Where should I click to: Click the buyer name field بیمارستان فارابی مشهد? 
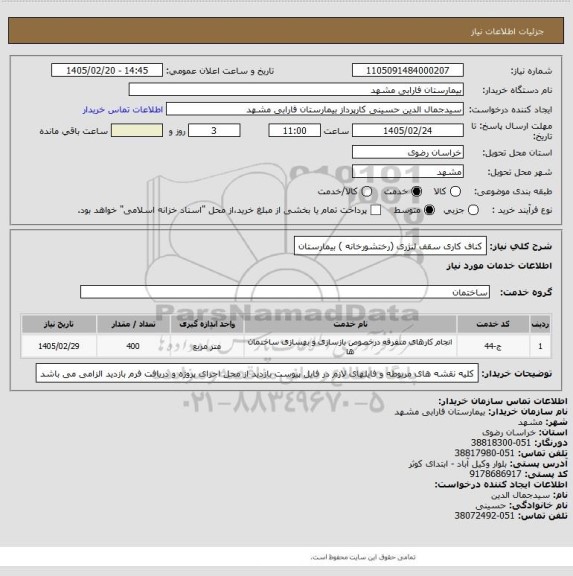296,90
